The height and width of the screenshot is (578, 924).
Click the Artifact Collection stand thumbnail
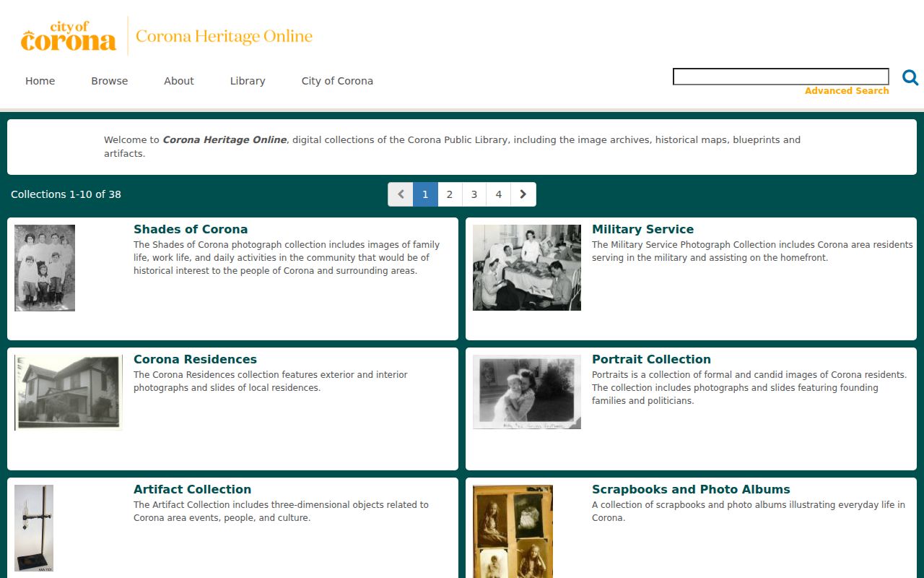coord(34,528)
